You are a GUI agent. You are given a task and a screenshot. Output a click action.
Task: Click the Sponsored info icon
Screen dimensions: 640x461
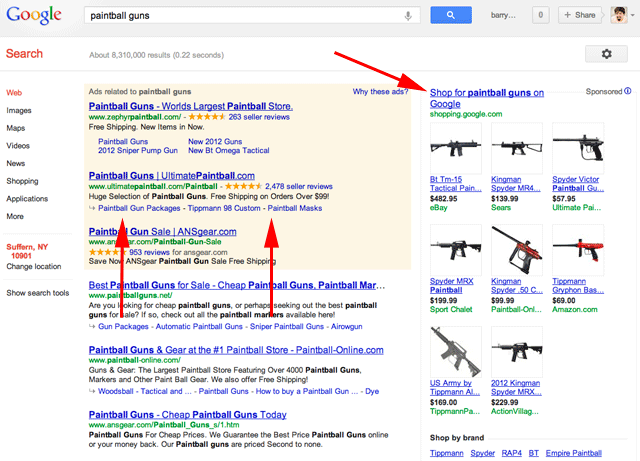[x=628, y=91]
